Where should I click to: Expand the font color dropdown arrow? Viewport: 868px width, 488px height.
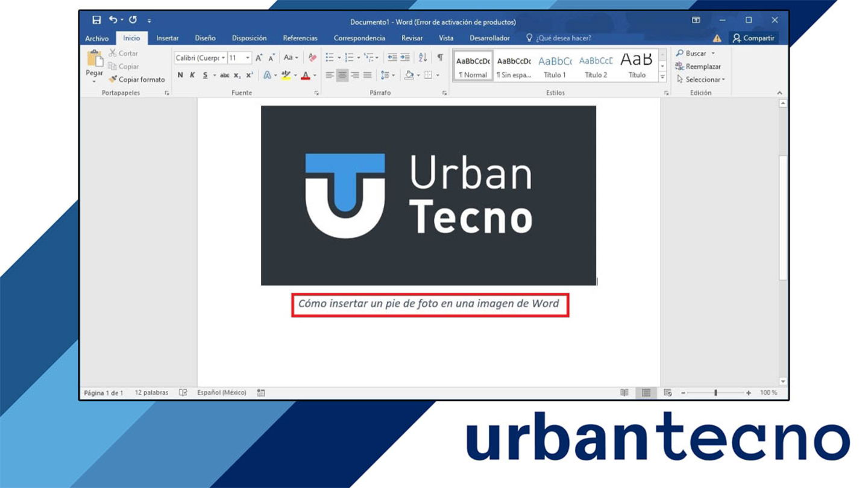tap(315, 75)
